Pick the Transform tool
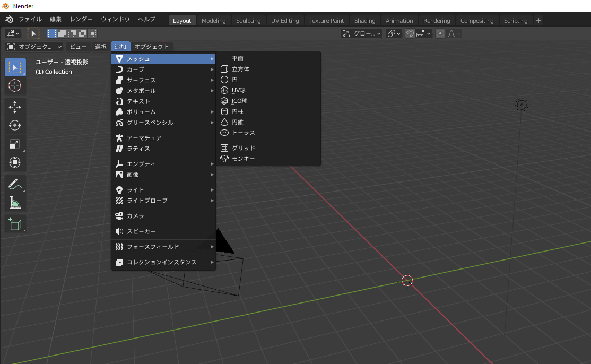The height and width of the screenshot is (364, 591). tap(15, 162)
